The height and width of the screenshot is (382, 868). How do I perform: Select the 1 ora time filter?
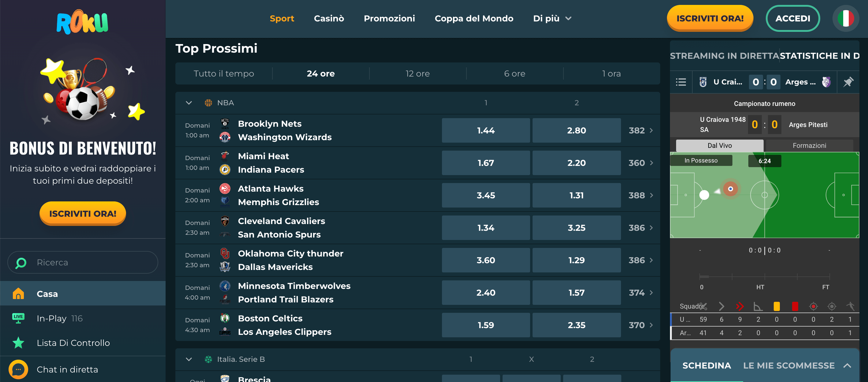click(x=611, y=73)
